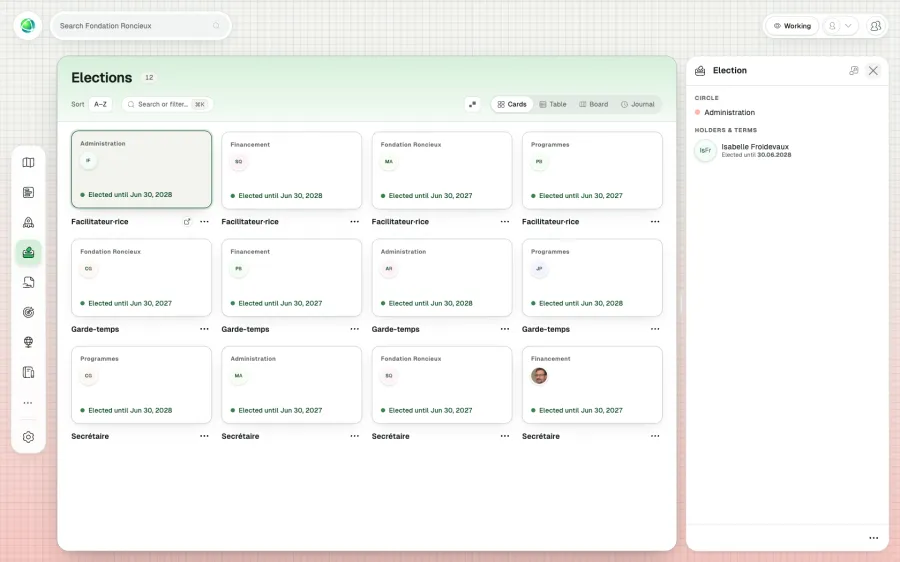The height and width of the screenshot is (562, 900).
Task: Open more options for Programmes Garde-temps card
Action: point(655,329)
